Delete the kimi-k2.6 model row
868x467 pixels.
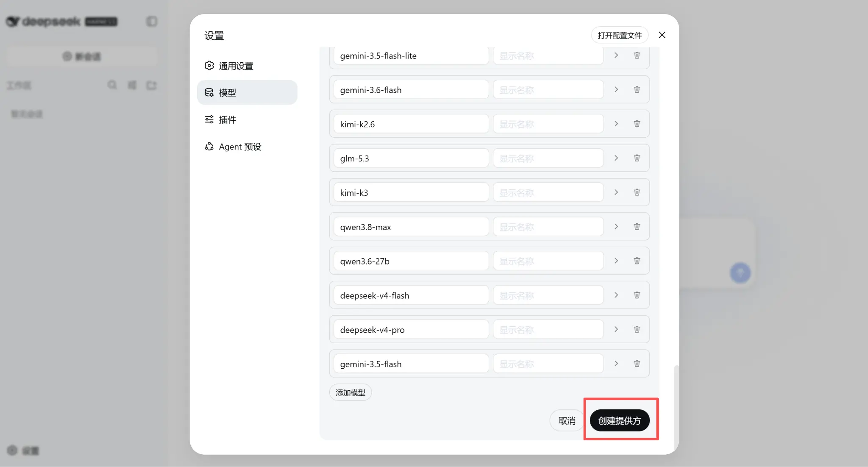(637, 124)
